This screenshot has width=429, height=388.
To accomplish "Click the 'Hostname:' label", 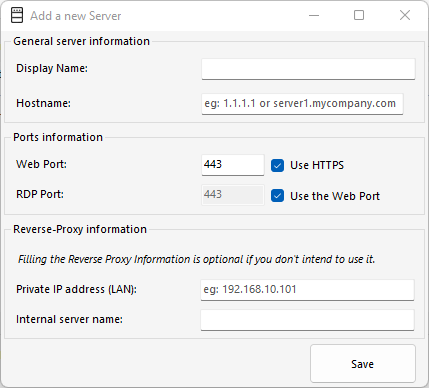I will pyautogui.click(x=43, y=103).
